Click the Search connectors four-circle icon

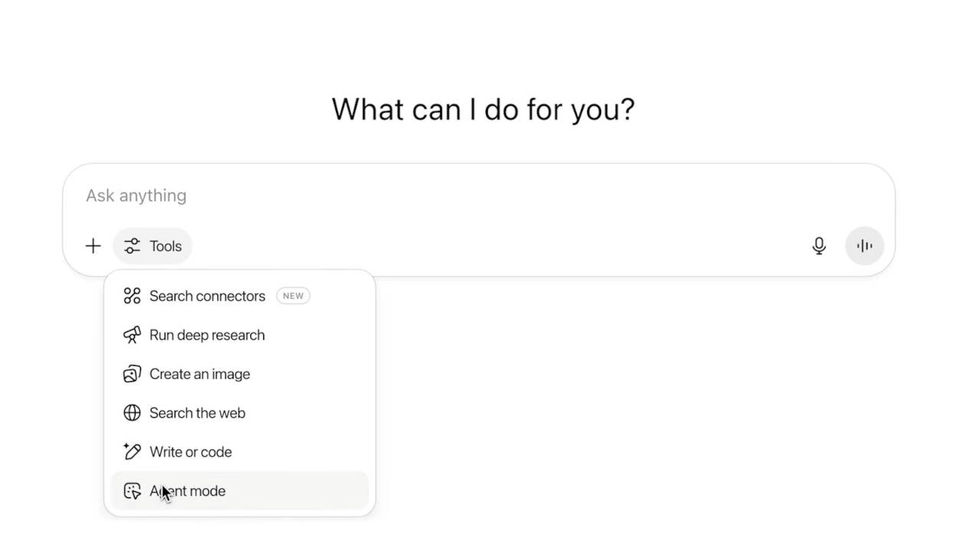132,296
